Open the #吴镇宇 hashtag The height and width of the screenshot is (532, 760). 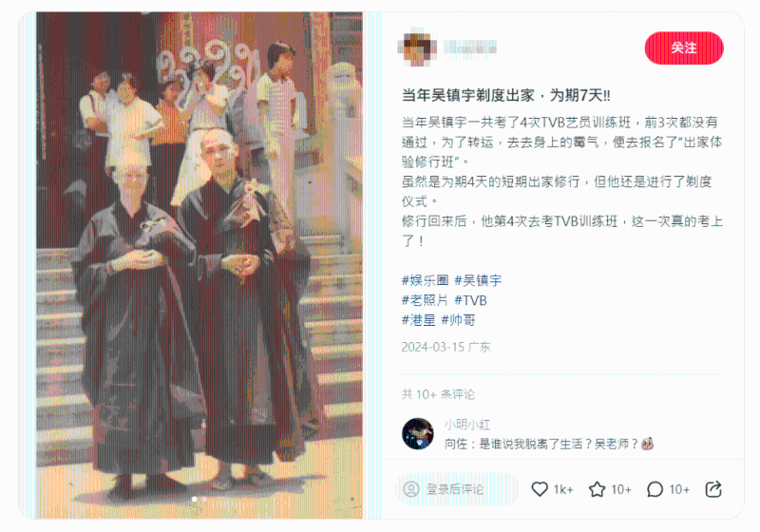click(478, 280)
